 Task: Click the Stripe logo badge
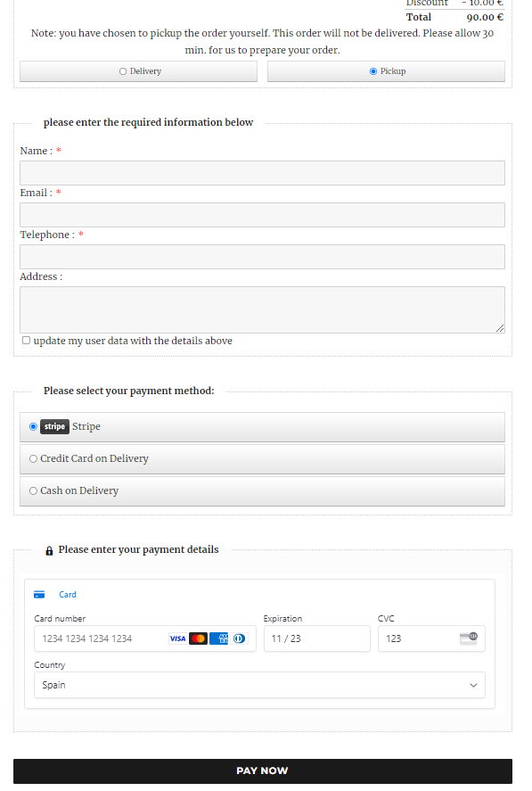54,426
